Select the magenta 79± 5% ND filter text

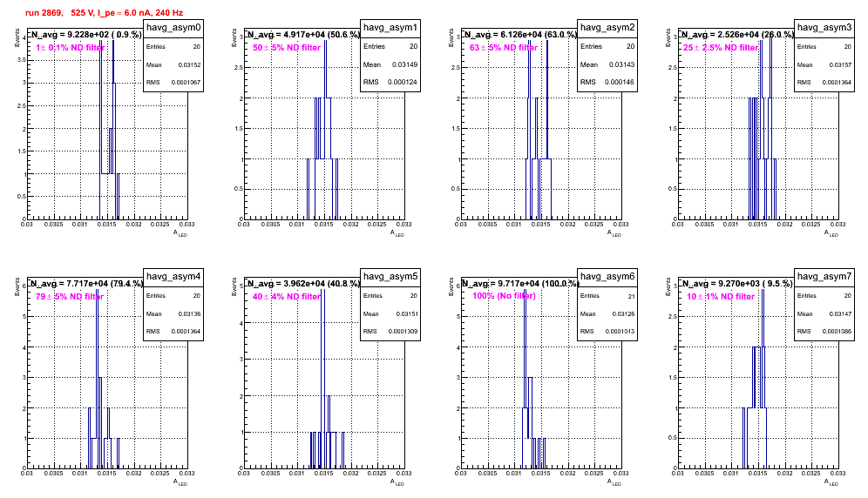[70, 297]
